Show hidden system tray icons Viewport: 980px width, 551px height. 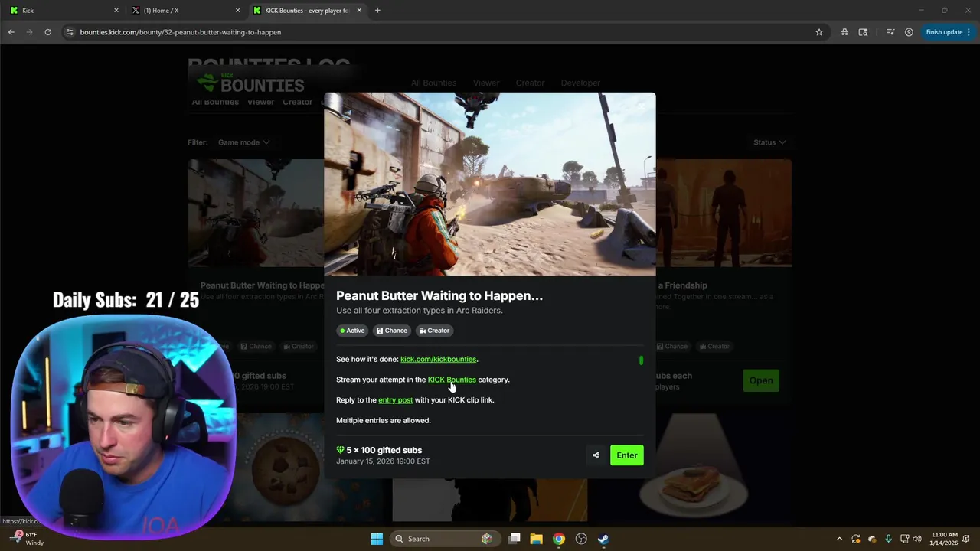tap(839, 539)
